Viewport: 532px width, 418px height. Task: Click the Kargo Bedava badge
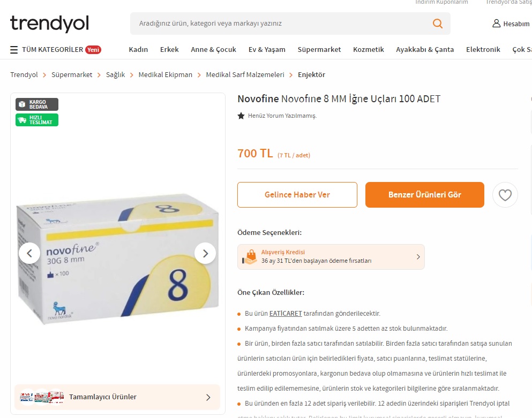(x=37, y=104)
